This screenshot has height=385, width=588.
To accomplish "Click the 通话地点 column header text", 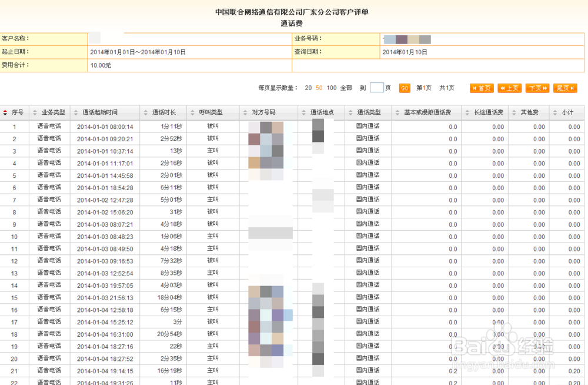I will [x=322, y=112].
